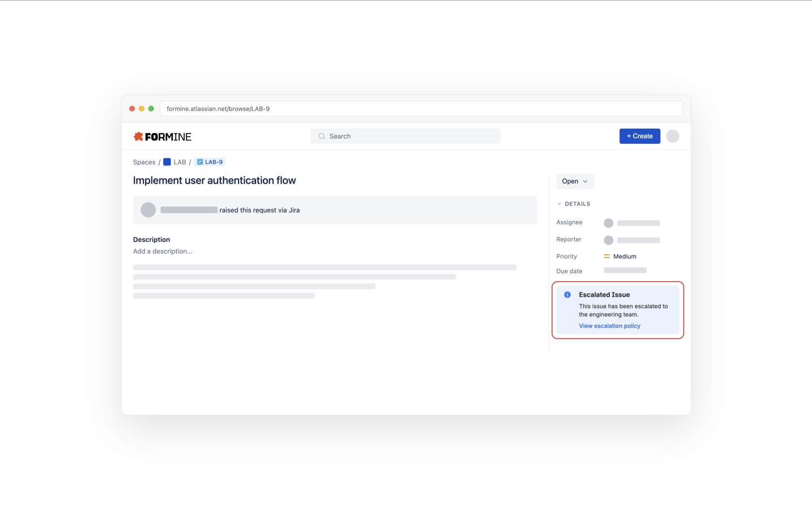Expand the status chevron next to Open

click(x=584, y=181)
